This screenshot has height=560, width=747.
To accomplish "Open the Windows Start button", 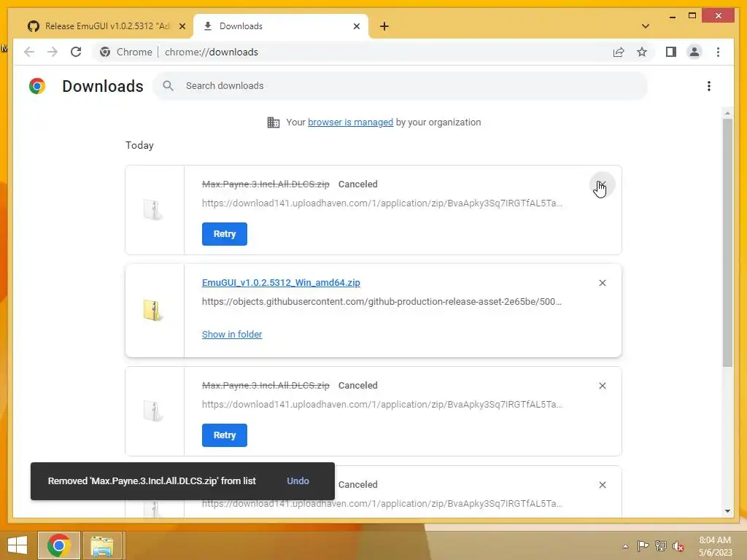I will pos(18,545).
